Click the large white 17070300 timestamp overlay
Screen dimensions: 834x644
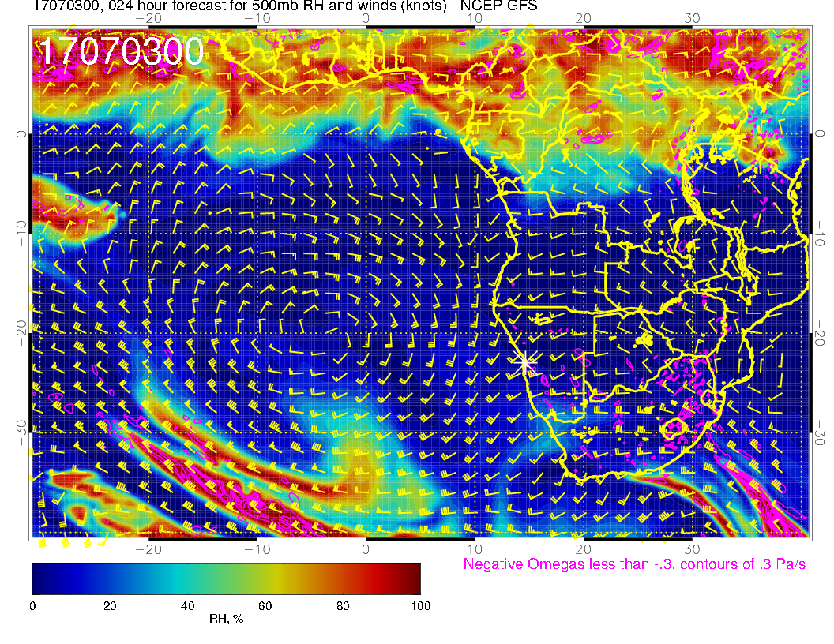(x=121, y=52)
